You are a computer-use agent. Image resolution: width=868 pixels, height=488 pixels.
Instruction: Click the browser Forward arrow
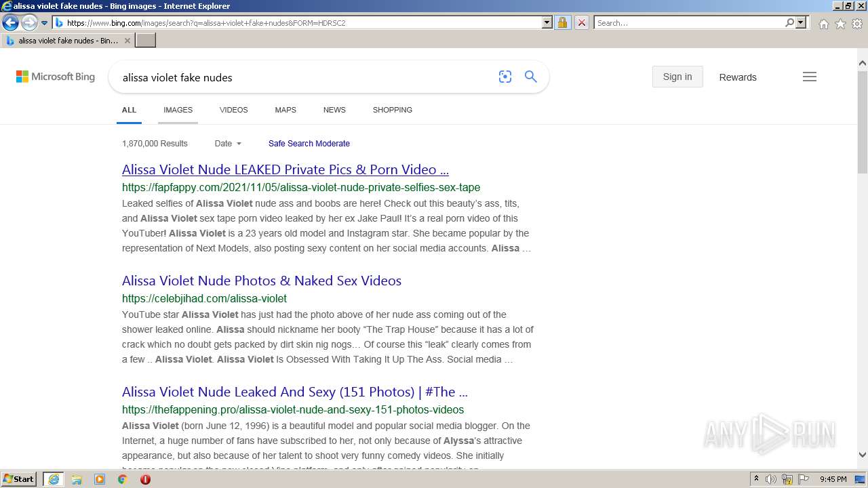29,23
